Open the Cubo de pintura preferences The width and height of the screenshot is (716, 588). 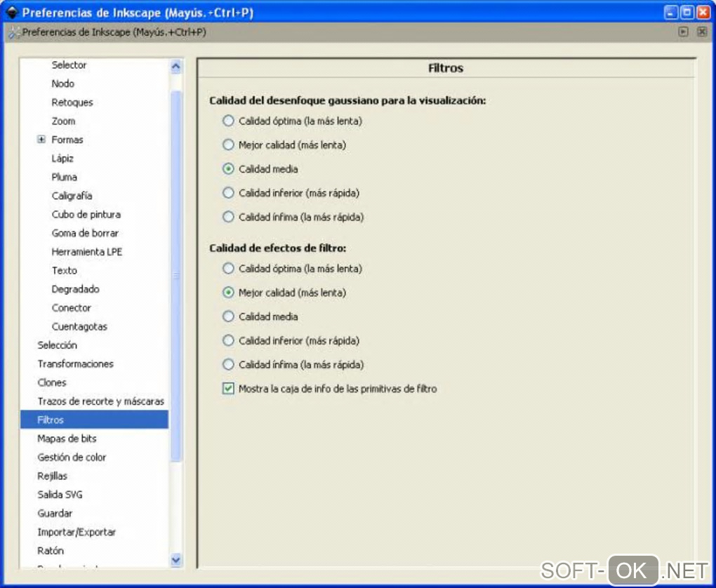point(86,215)
